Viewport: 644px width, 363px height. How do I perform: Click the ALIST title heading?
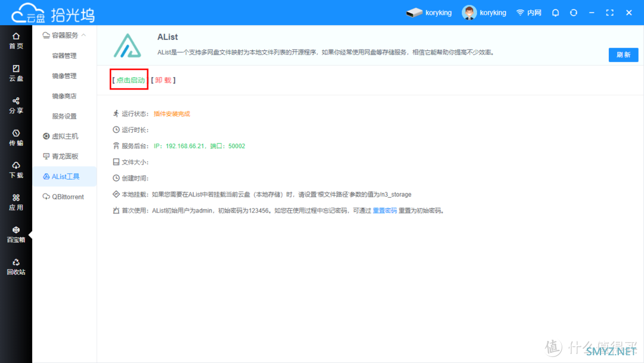point(168,37)
